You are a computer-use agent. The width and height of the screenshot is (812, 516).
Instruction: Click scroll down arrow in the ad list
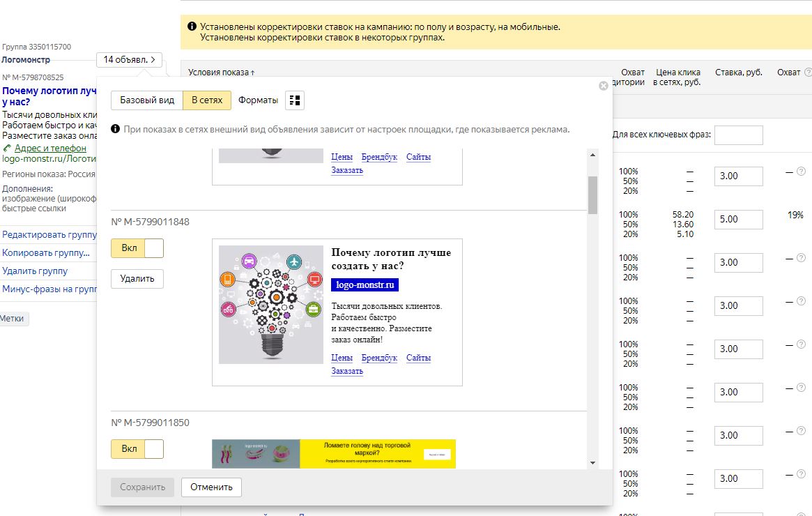[592, 462]
